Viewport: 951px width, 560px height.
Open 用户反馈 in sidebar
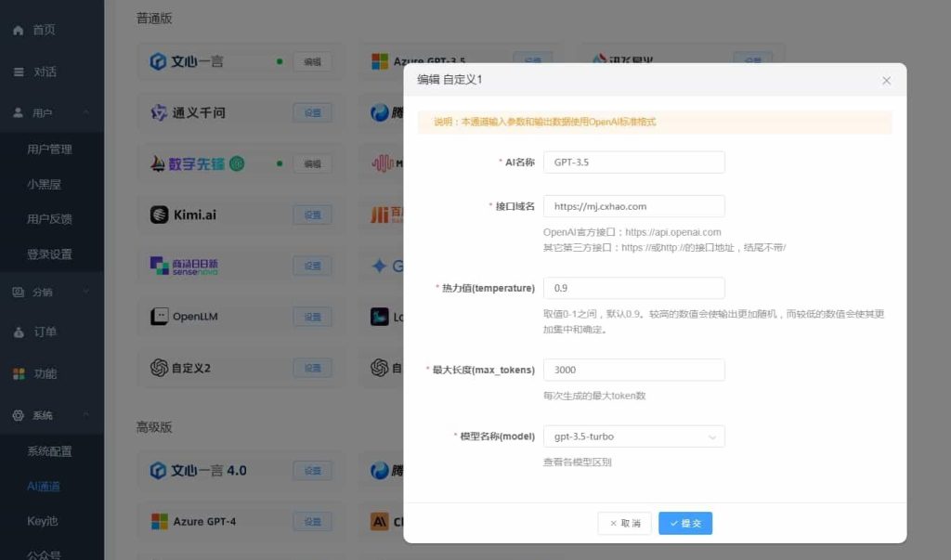point(50,219)
